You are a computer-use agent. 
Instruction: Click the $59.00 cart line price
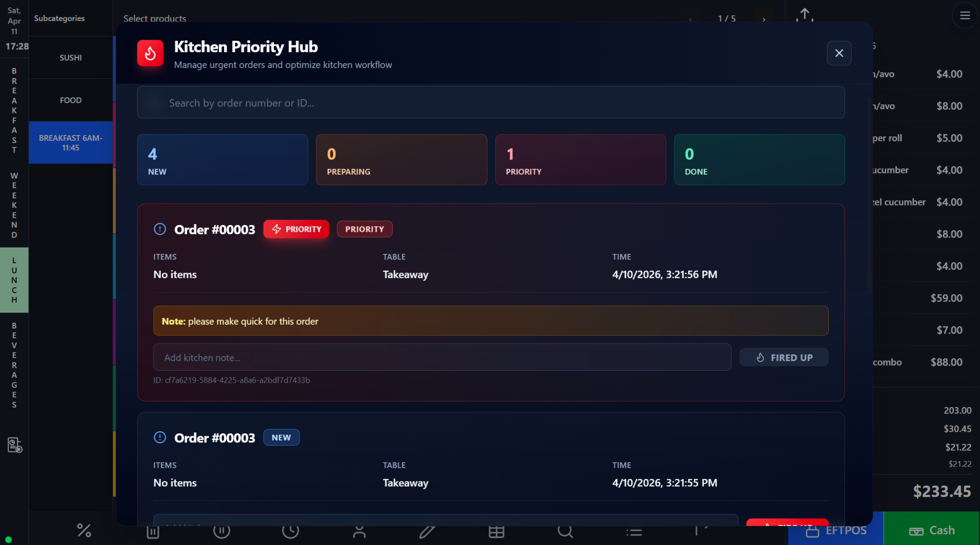coord(946,298)
